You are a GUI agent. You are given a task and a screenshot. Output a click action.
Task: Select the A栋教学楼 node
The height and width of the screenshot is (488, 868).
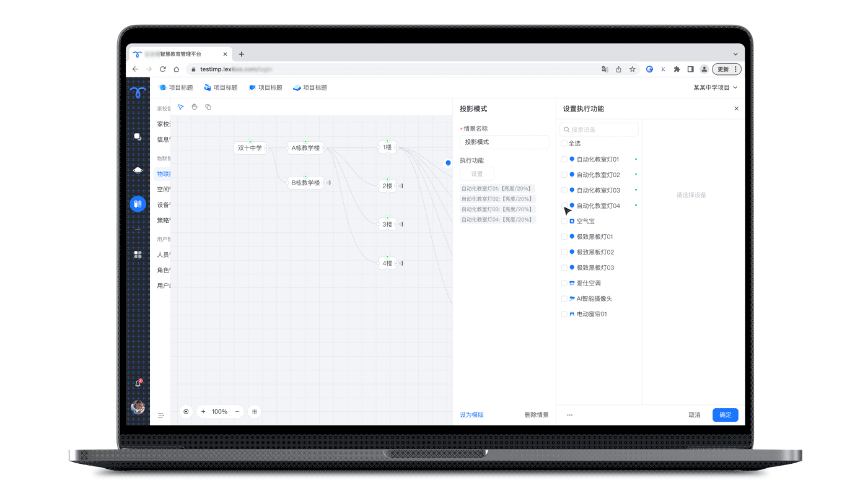click(x=305, y=148)
